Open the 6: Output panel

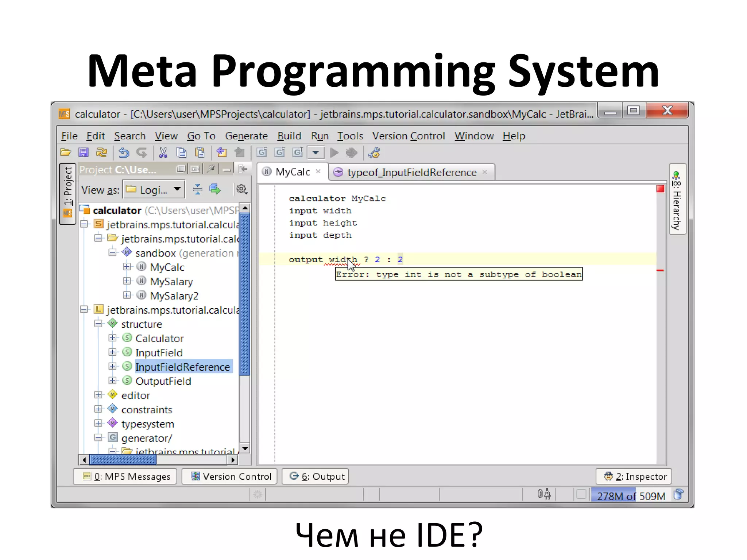click(x=316, y=476)
